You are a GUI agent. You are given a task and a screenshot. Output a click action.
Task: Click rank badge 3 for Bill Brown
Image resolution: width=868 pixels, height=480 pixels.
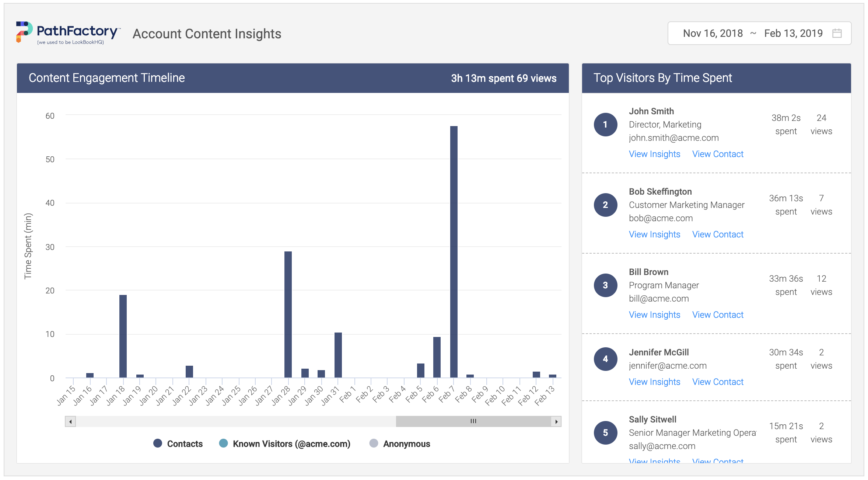(605, 285)
